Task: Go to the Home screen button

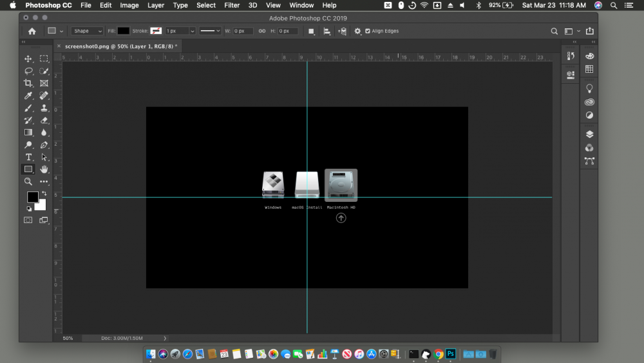Action: (x=32, y=31)
